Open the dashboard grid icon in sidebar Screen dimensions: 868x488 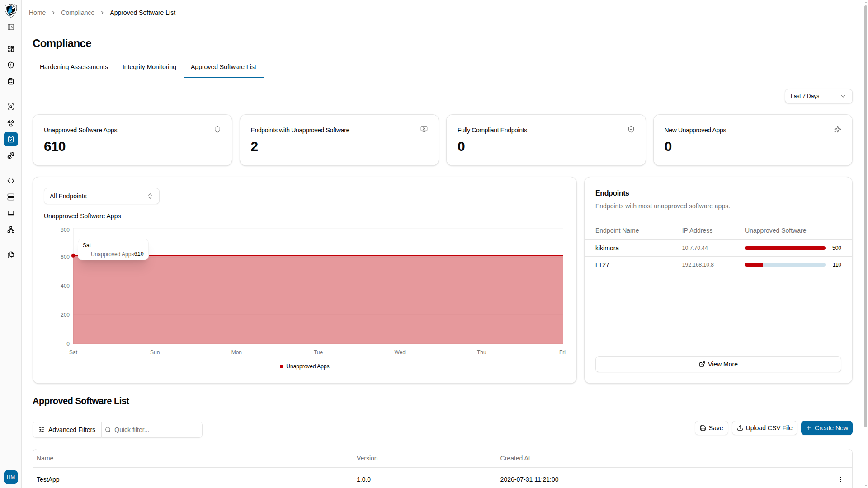click(x=11, y=49)
